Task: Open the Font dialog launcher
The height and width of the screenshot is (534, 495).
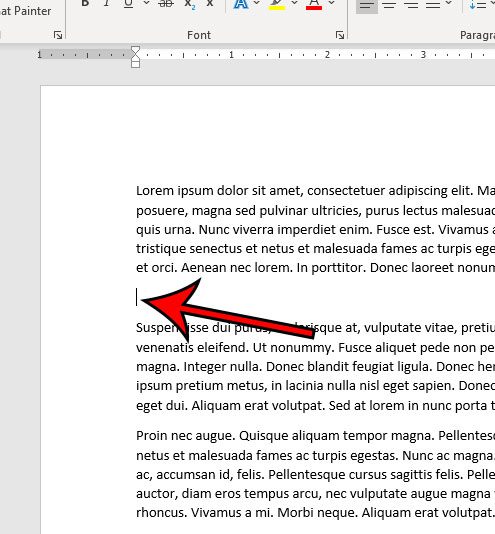Action: click(340, 35)
